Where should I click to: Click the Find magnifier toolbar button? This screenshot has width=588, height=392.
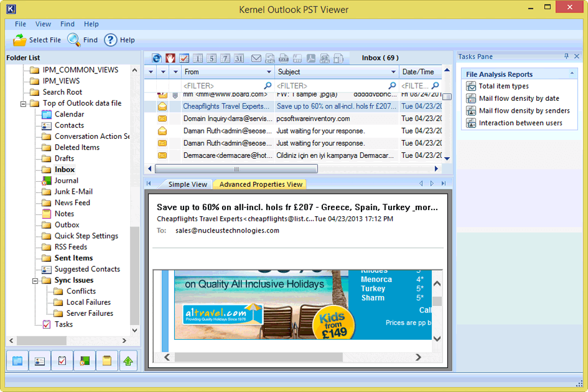(x=83, y=40)
